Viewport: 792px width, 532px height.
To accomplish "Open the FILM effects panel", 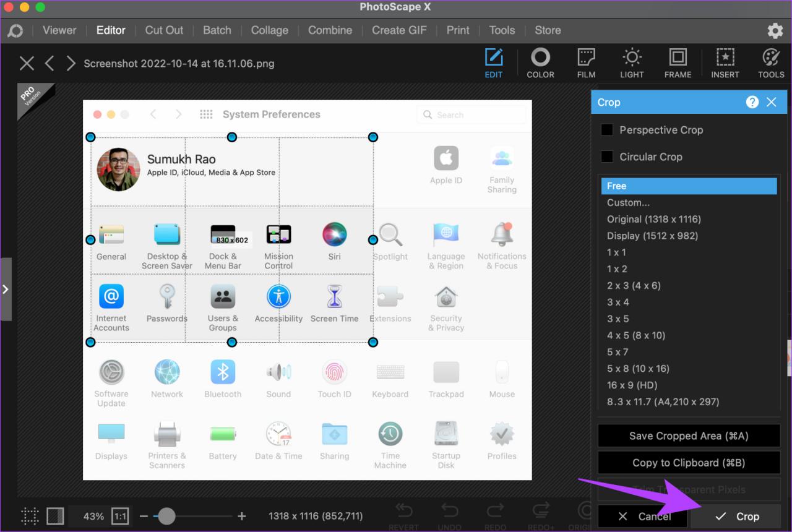I will click(586, 64).
